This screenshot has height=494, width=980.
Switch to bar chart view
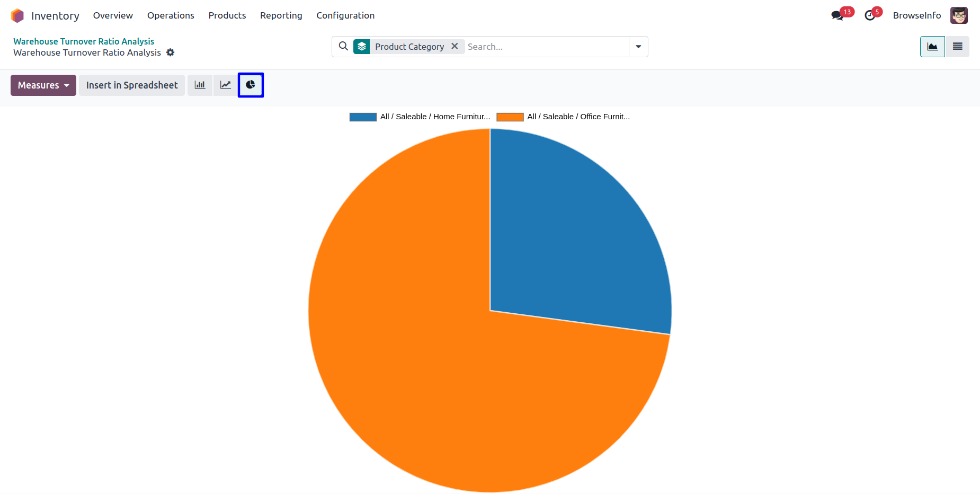coord(200,85)
